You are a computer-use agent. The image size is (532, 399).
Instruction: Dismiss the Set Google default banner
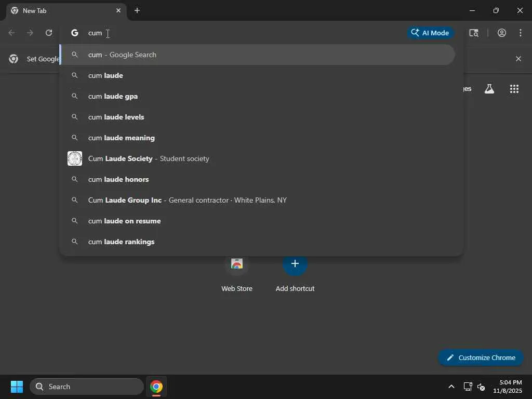[518, 59]
